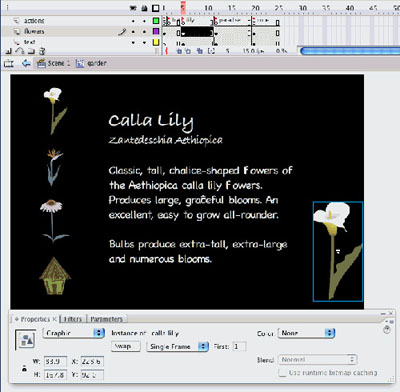
Task: Collapse the Properties panel arrow
Action: [x=17, y=319]
